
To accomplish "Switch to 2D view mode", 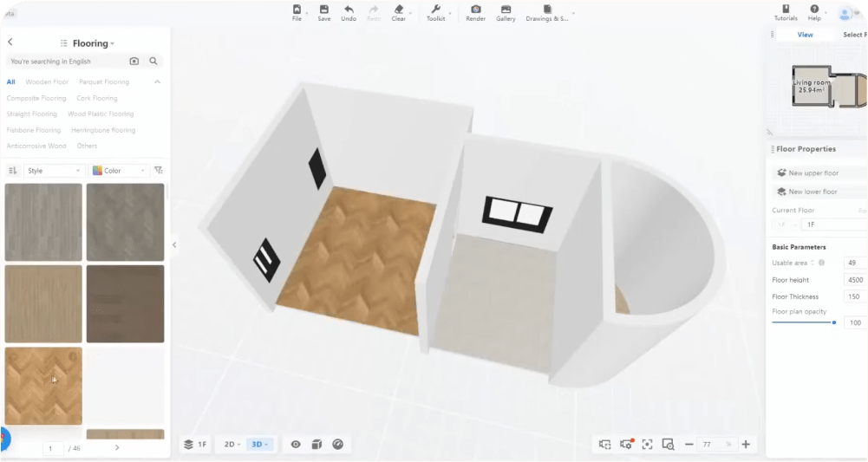I will (232, 445).
